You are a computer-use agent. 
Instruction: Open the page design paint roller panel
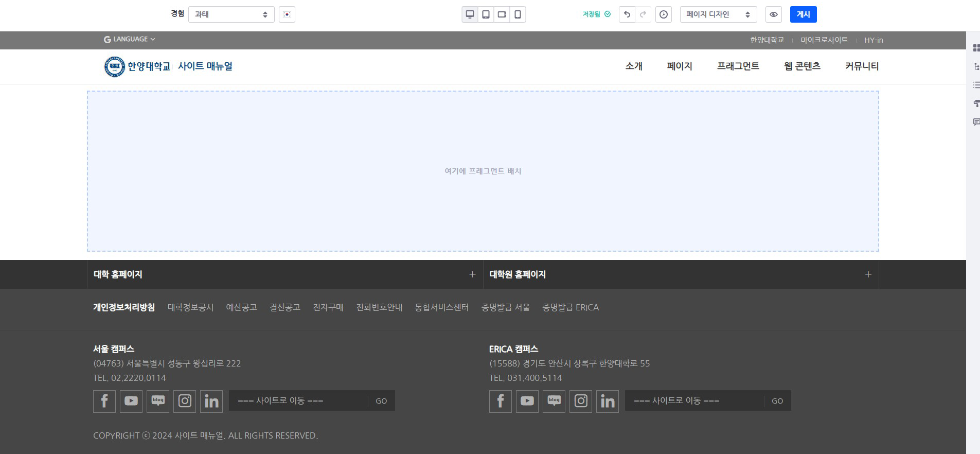[976, 103]
